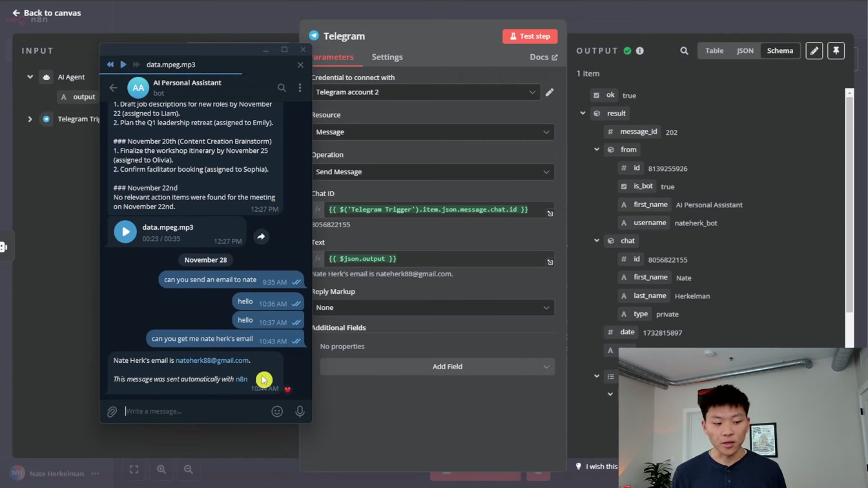
Task: Go back from AI Personal Assistant chat
Action: [114, 88]
